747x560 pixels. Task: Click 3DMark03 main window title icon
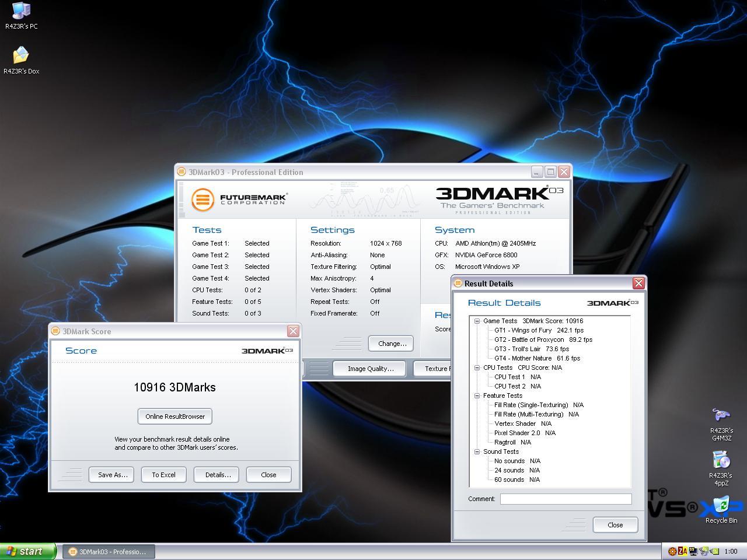pyautogui.click(x=181, y=172)
